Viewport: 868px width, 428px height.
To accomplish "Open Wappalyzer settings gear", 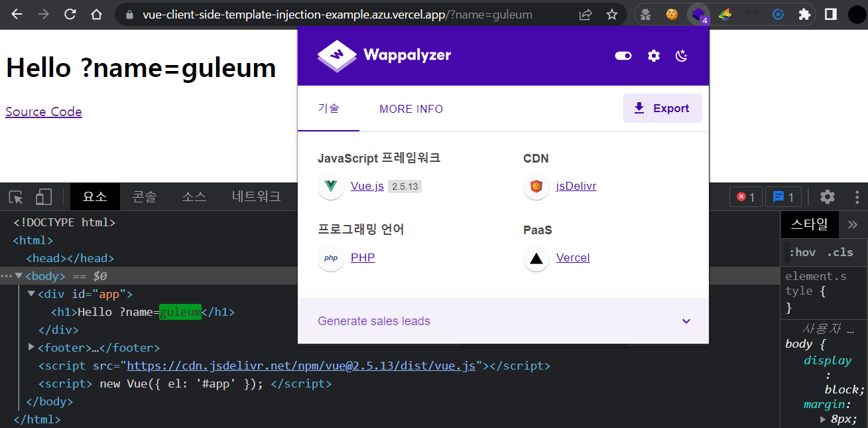I will (654, 56).
